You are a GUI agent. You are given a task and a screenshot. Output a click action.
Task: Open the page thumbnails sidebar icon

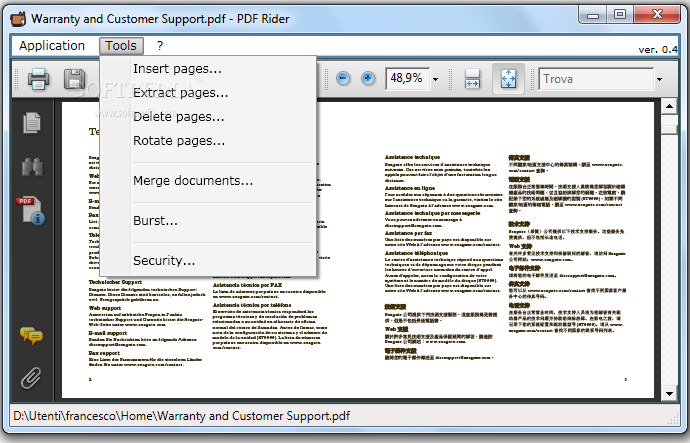(32, 123)
